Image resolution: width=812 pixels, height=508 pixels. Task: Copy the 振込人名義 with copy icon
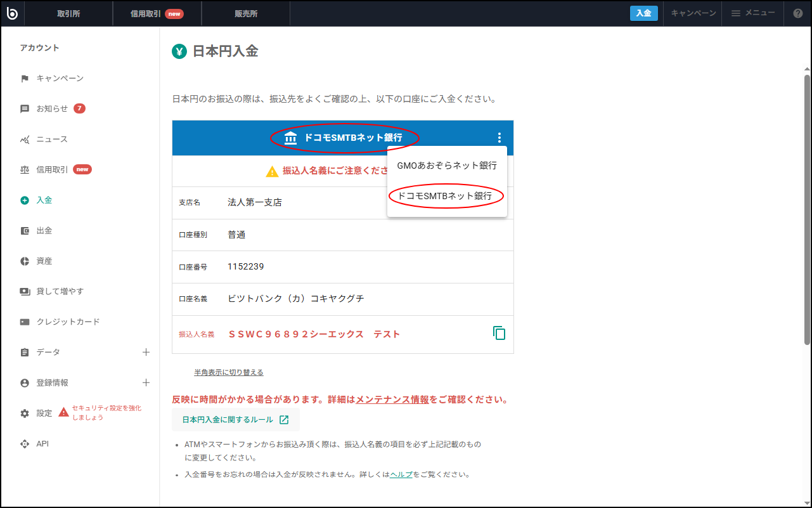coord(499,333)
